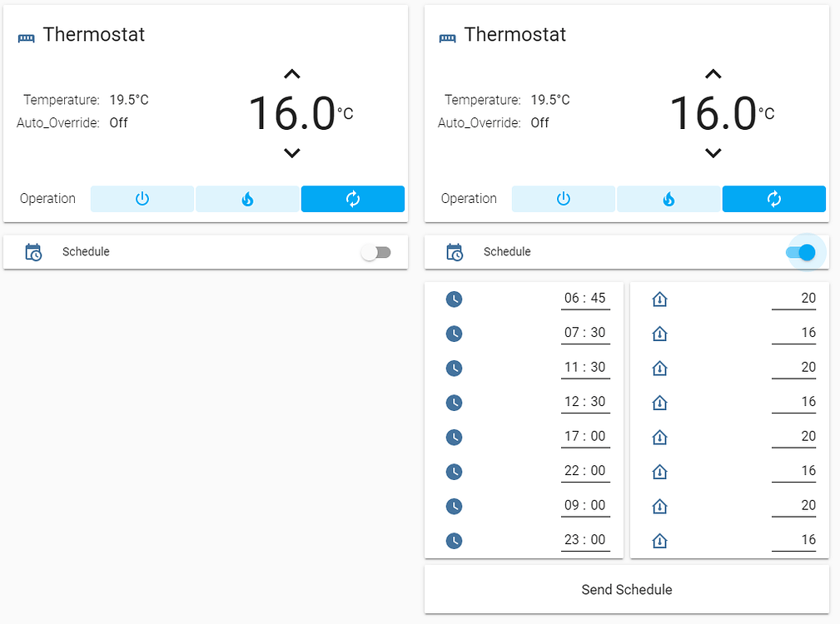Click the down chevron to lower left thermostat temperature
This screenshot has height=624, width=840.
[x=291, y=153]
